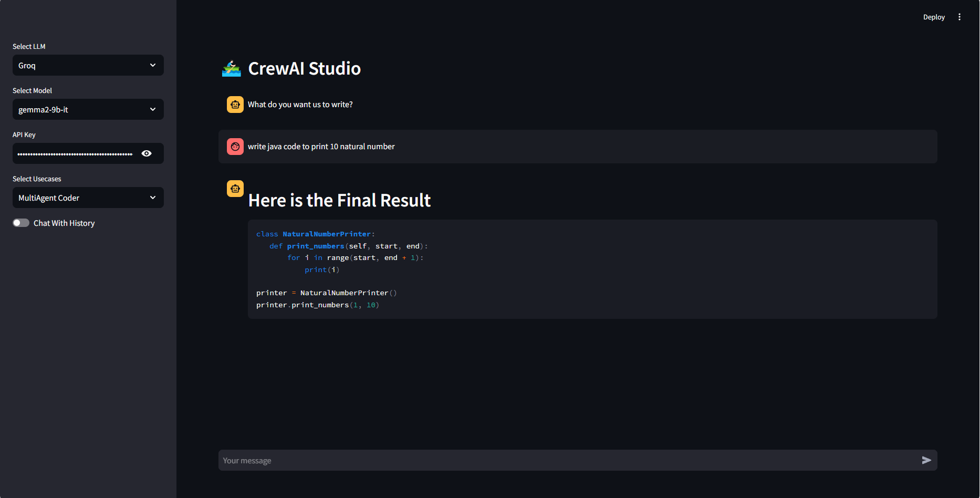Click the robot avatar above "Here is the Final Result"
Screen dimensions: 980x498
(235, 188)
